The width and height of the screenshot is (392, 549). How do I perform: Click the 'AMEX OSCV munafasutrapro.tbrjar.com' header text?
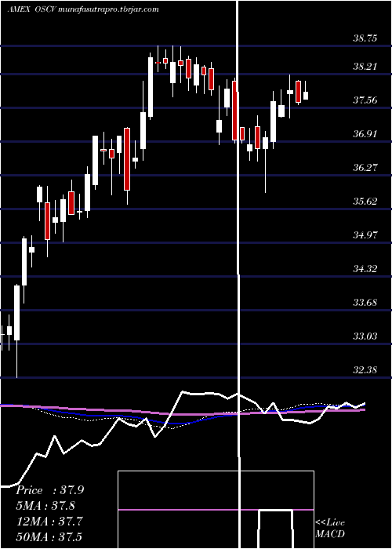click(x=83, y=9)
